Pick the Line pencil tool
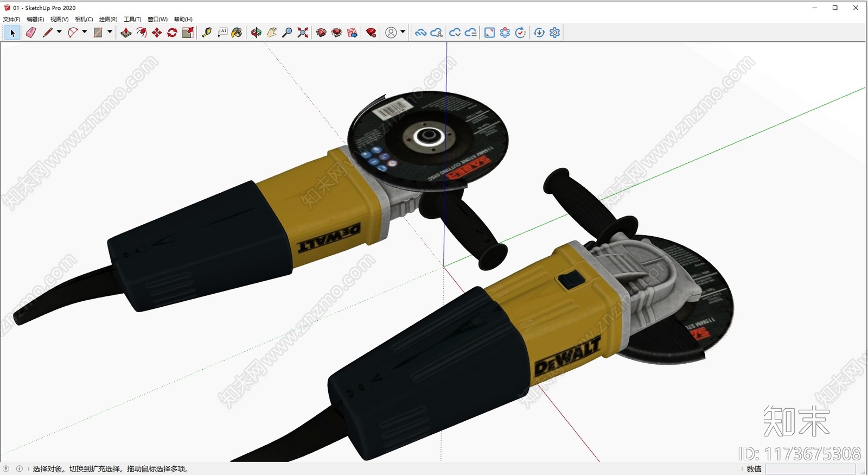 pos(48,33)
